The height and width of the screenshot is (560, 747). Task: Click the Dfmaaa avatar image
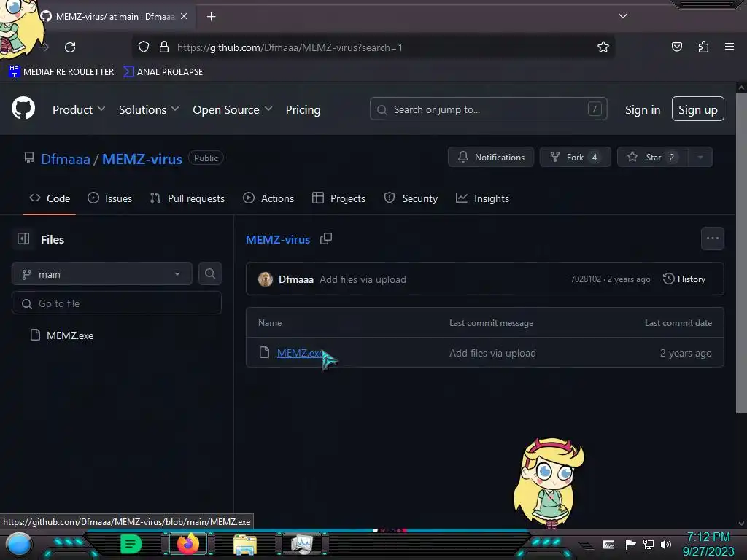point(266,279)
